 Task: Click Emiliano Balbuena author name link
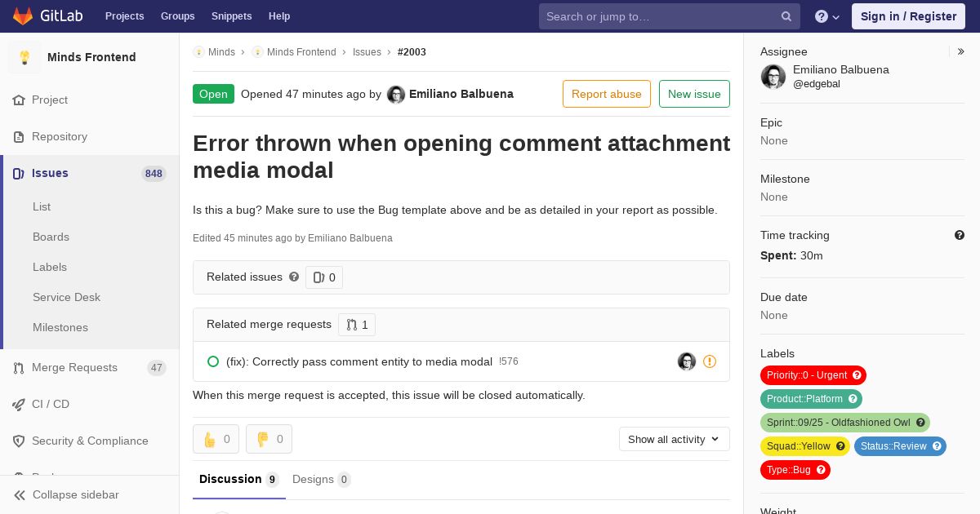click(461, 94)
